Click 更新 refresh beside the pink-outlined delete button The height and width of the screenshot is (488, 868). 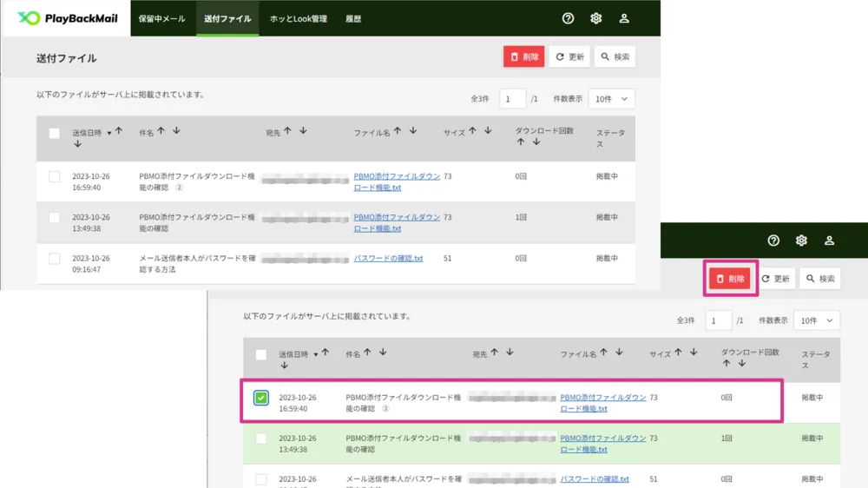click(x=775, y=279)
